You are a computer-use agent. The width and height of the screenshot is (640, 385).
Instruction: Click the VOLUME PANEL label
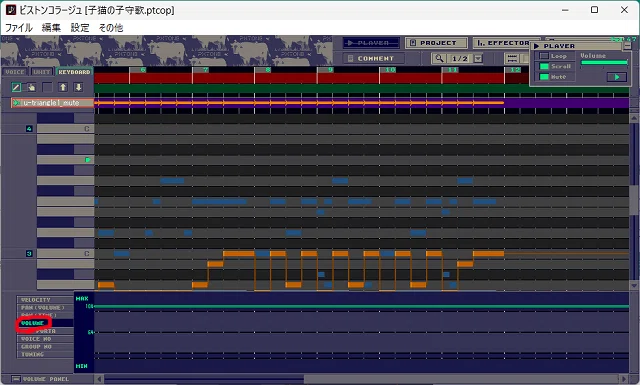coord(46,379)
